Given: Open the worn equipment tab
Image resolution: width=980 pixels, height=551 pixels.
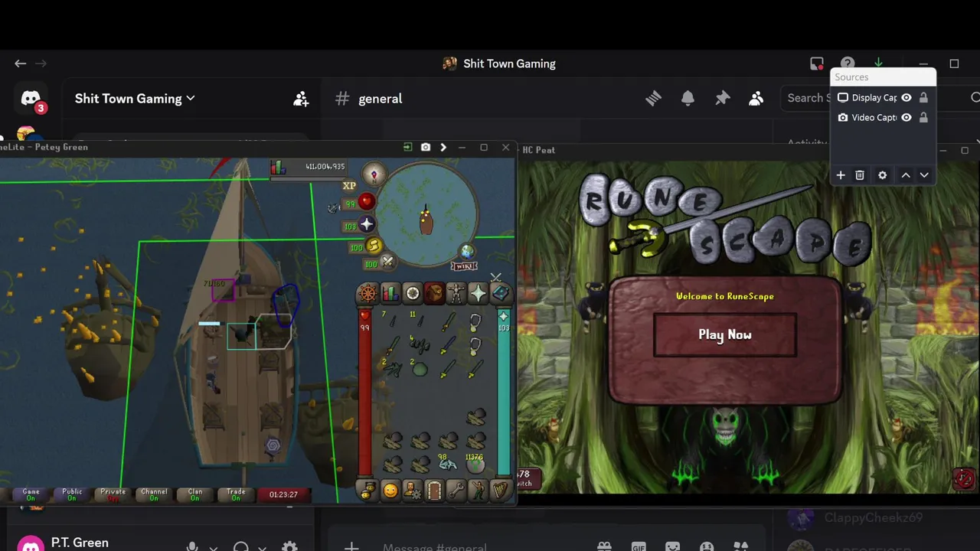Looking at the screenshot, I should click(x=456, y=293).
